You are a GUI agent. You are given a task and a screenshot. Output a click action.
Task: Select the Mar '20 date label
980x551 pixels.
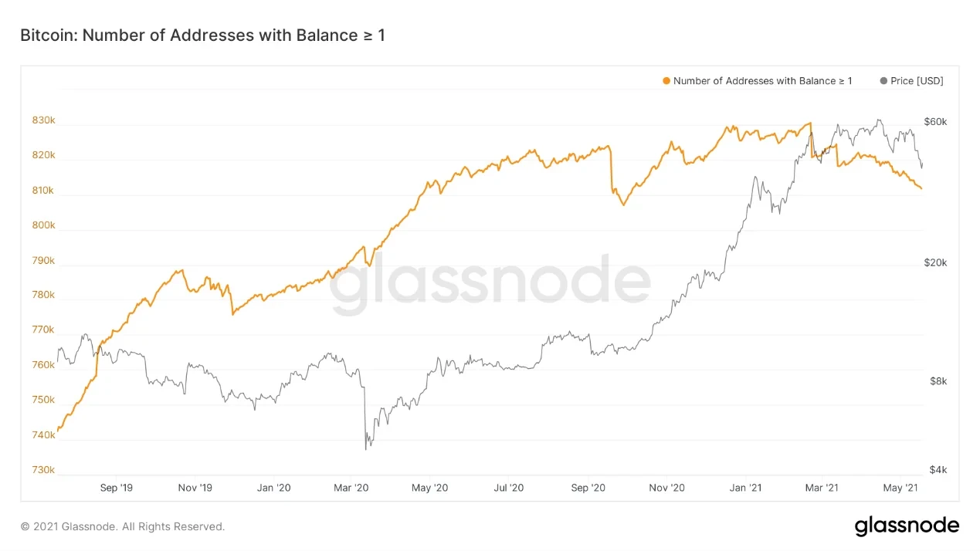point(351,488)
